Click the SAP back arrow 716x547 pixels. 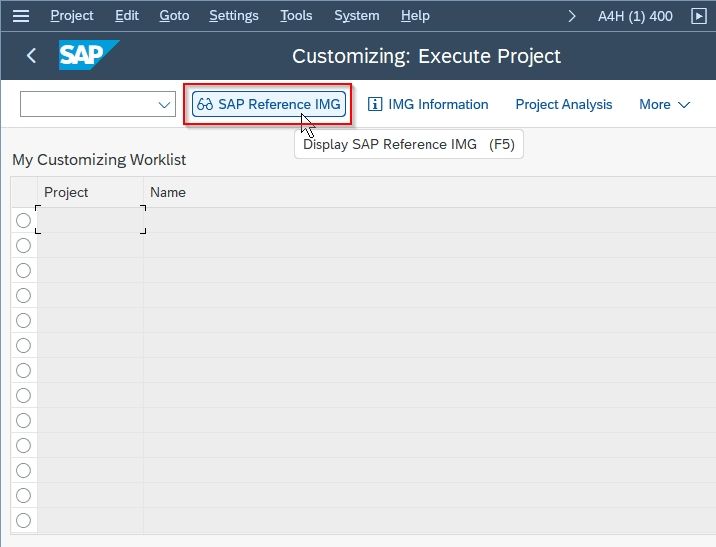31,56
